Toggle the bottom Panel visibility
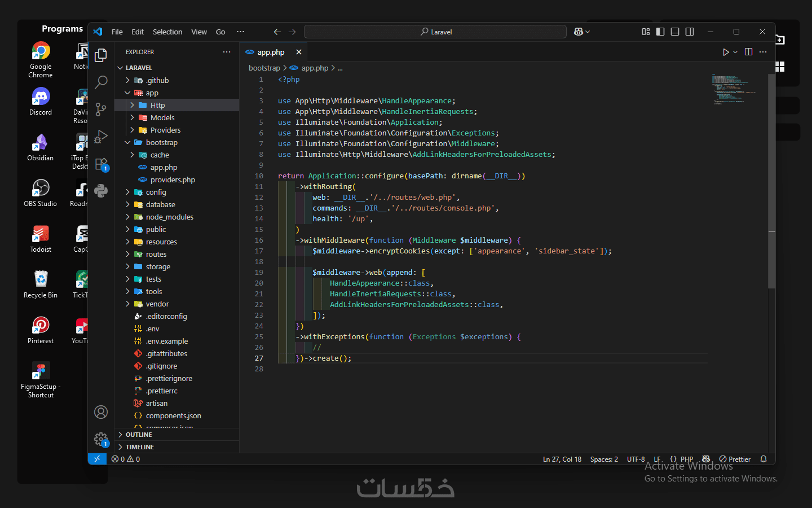The height and width of the screenshot is (508, 812). coord(675,32)
